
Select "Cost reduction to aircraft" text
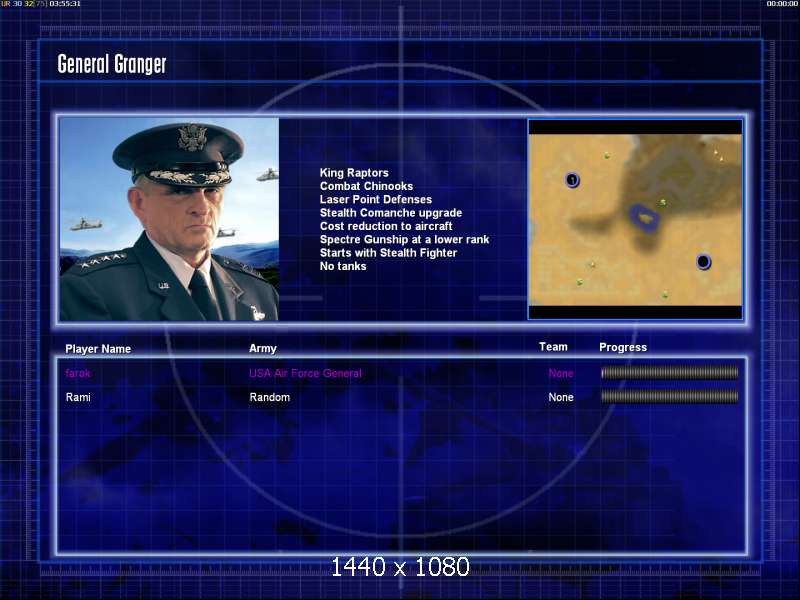(386, 226)
